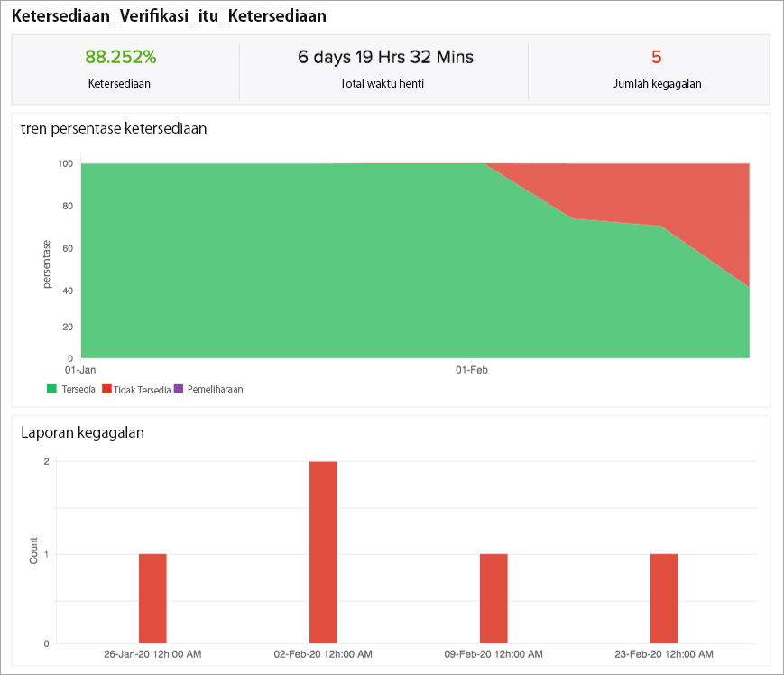Click the tren persentase ketersediaan heading
The width and height of the screenshot is (784, 675).
click(114, 128)
